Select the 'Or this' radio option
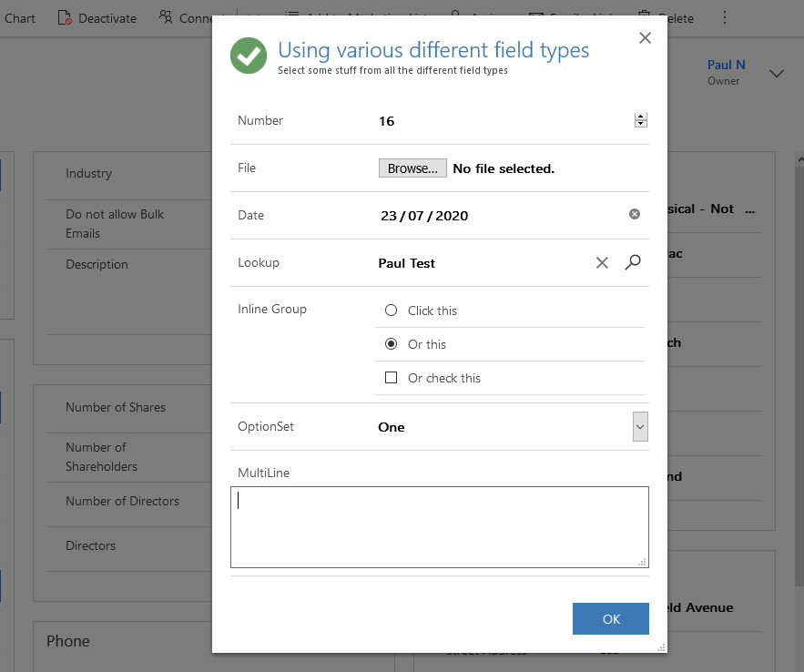Screen dimensions: 804x672 coord(391,343)
